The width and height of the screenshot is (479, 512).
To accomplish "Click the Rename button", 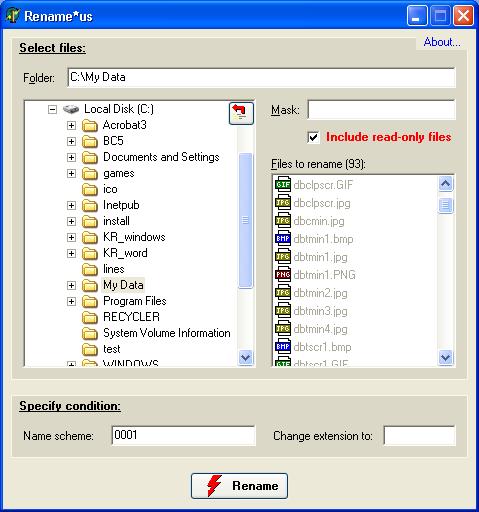I will click(x=239, y=486).
